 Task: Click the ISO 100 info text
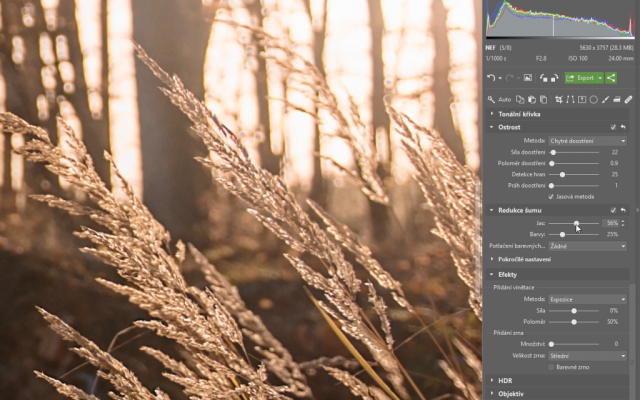point(578,58)
